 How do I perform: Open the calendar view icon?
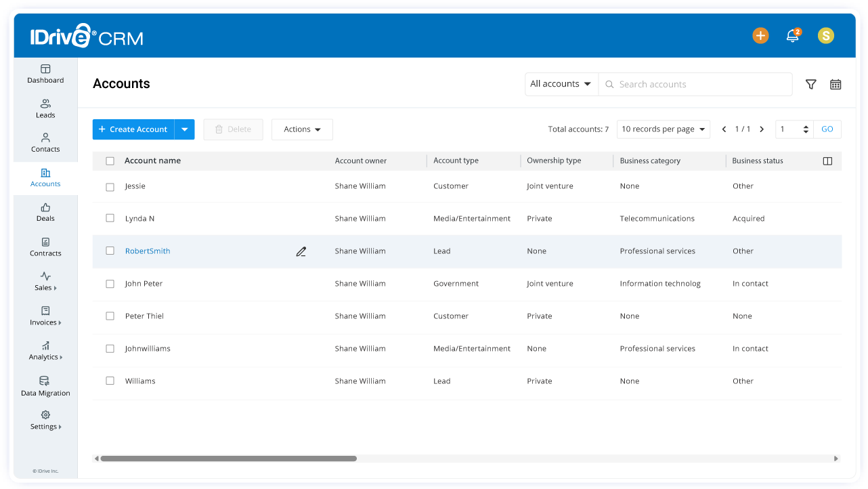click(x=836, y=84)
